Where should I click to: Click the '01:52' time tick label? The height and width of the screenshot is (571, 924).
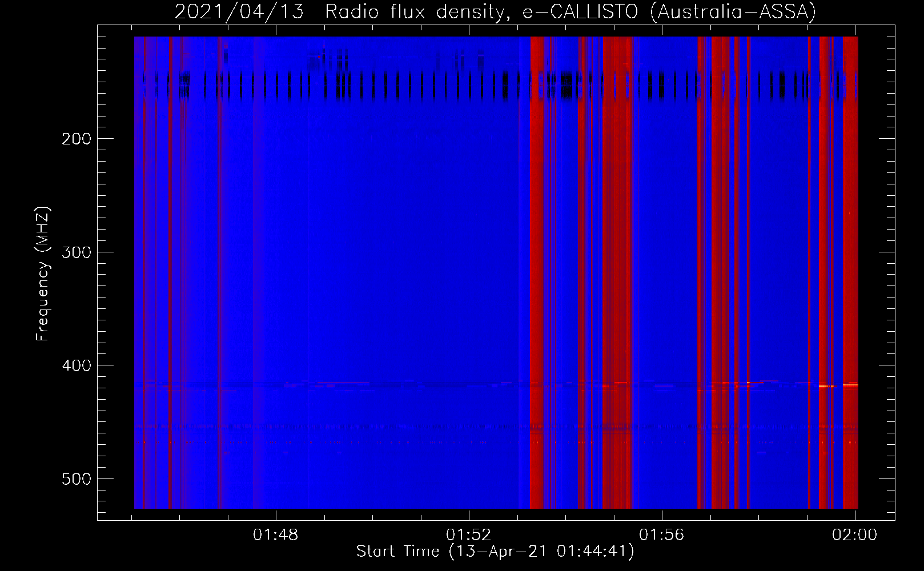pyautogui.click(x=469, y=535)
